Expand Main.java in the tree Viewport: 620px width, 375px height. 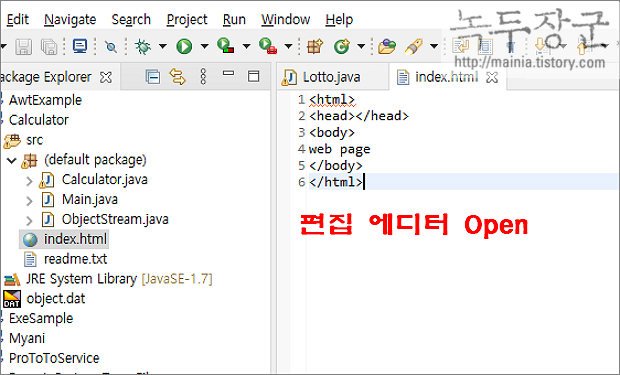[x=29, y=201]
